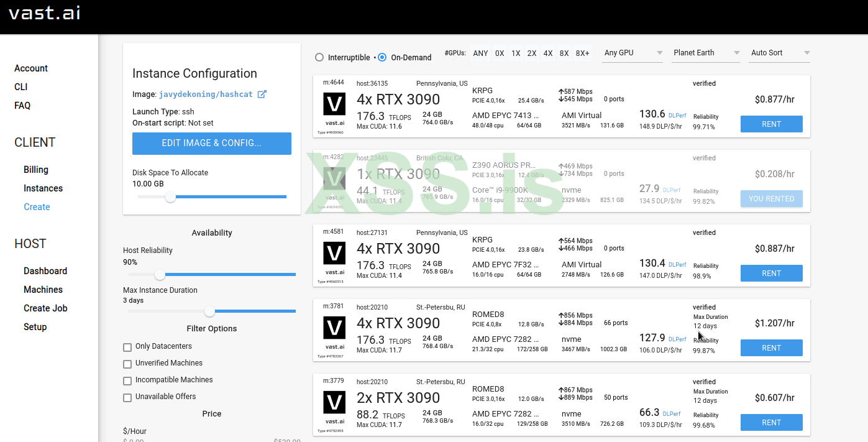Click DLPerf link next to 130.4
The width and height of the screenshot is (868, 442).
click(x=677, y=265)
